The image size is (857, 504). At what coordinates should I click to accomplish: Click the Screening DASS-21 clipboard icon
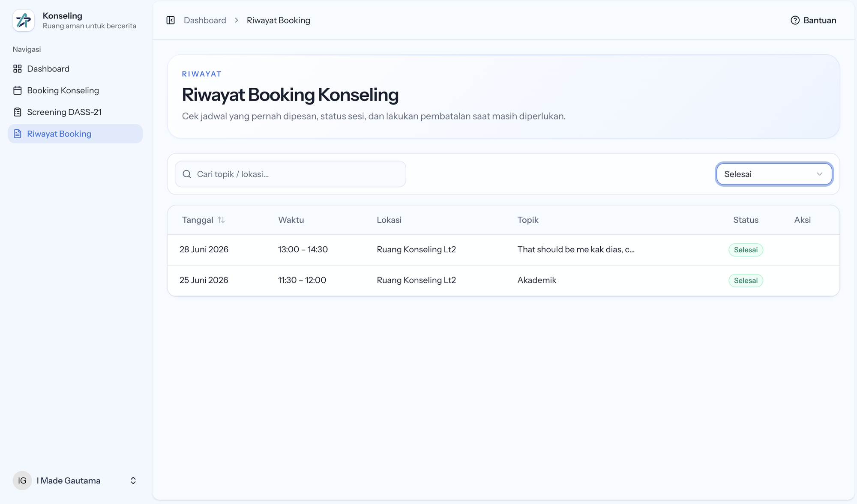pos(18,112)
